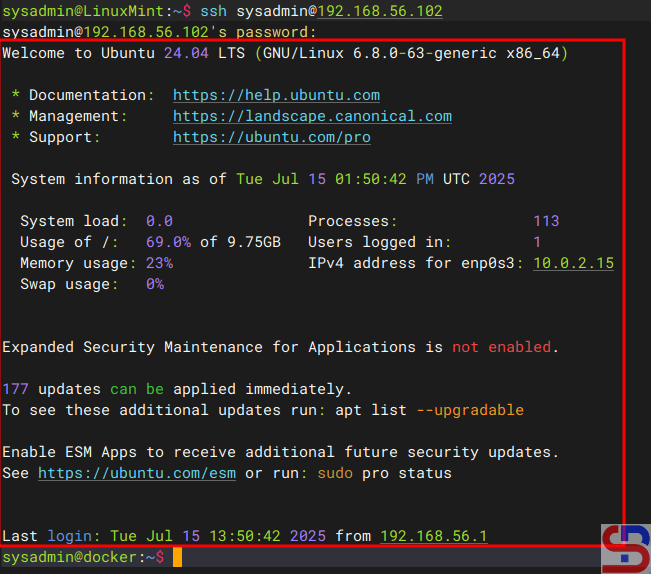
Task: Click the orange terminal cursor block
Action: [177, 557]
